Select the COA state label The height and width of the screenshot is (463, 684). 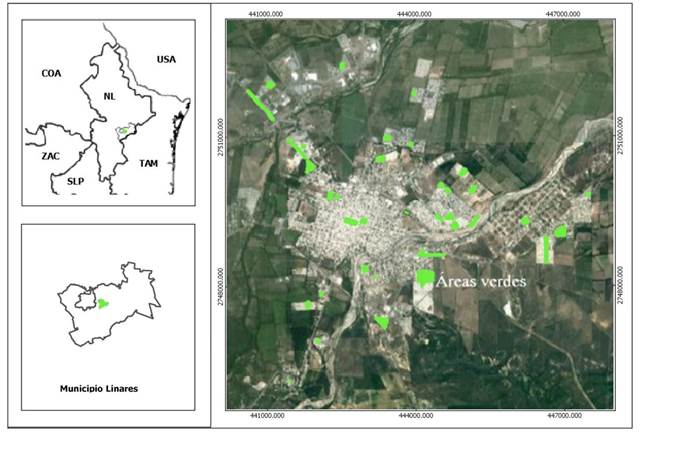51,74
